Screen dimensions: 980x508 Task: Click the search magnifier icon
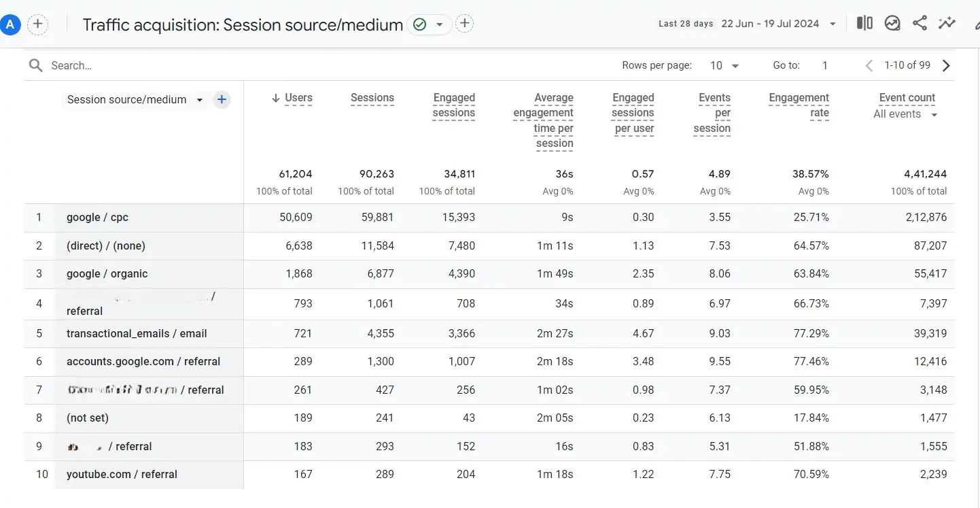(35, 65)
